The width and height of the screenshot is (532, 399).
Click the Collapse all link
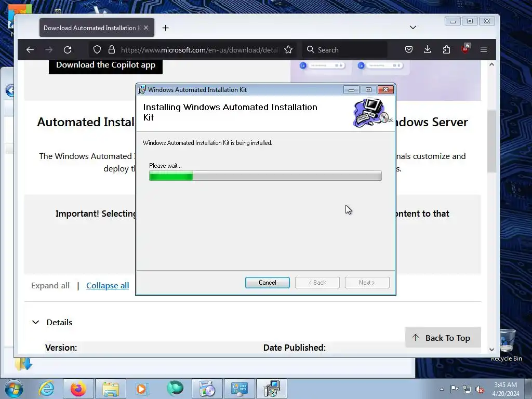tap(108, 286)
